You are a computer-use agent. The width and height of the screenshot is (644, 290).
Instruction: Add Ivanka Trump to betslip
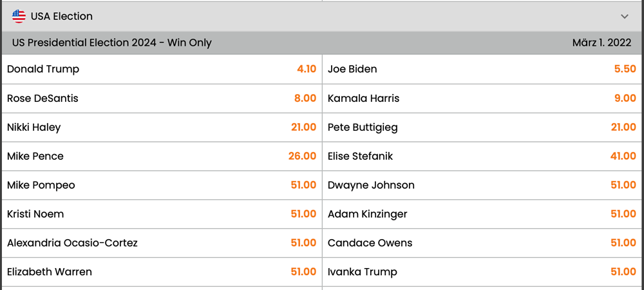(x=483, y=272)
